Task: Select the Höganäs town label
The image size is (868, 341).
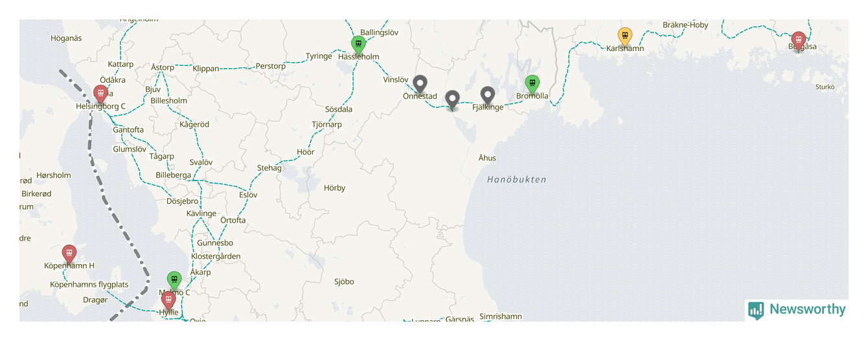Action: point(66,38)
